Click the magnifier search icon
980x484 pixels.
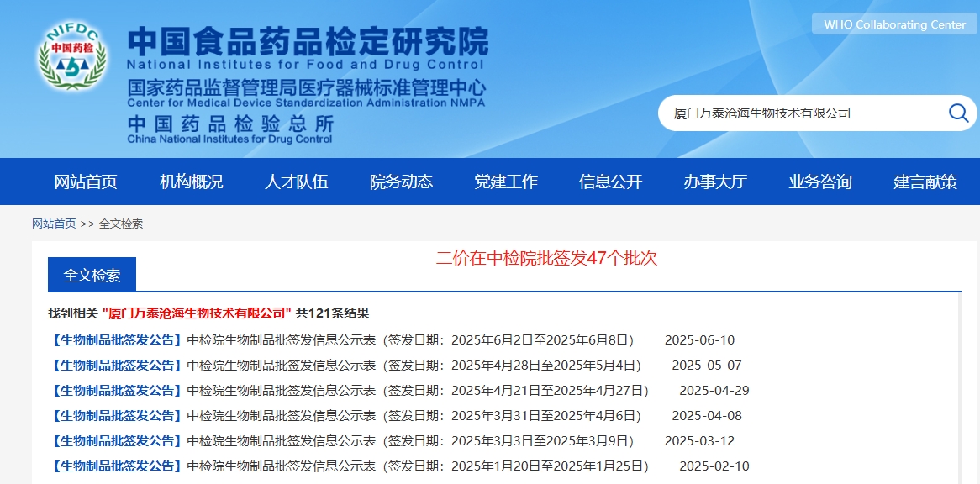tap(958, 113)
